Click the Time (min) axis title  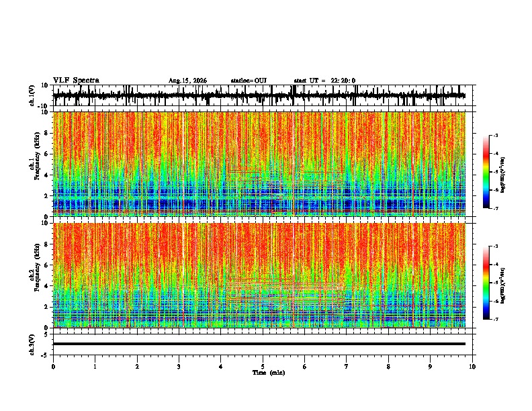269,373
